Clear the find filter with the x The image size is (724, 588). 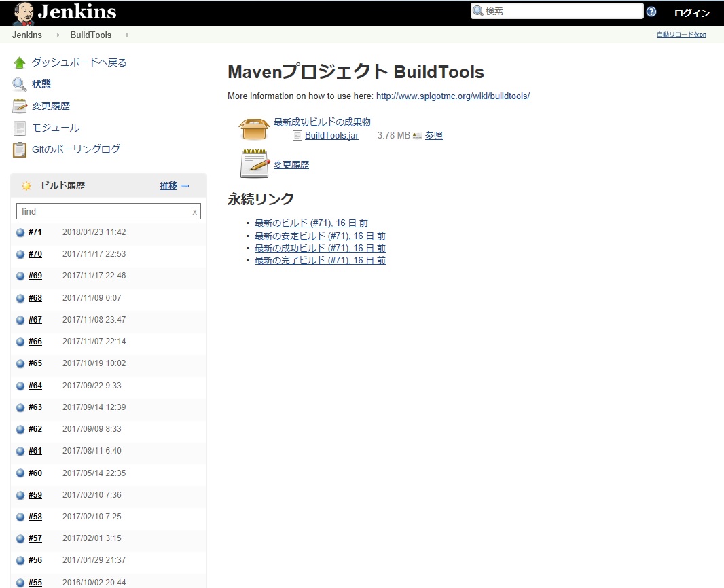195,212
